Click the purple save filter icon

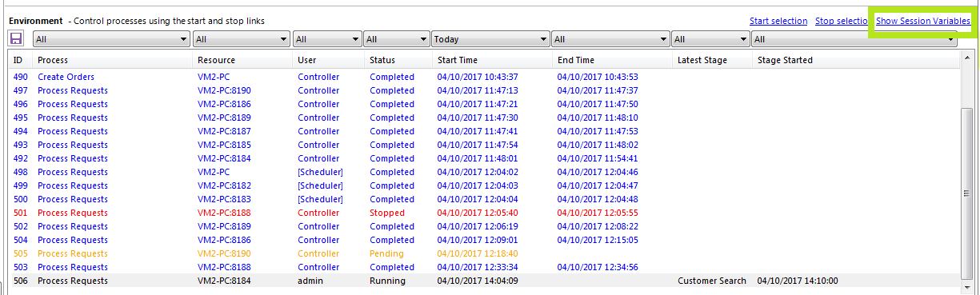pos(16,38)
